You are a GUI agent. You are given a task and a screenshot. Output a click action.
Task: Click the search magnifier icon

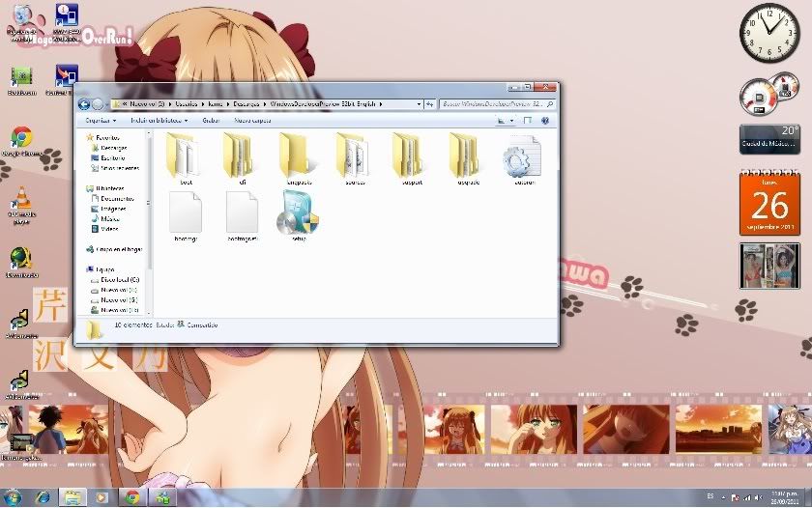[549, 104]
